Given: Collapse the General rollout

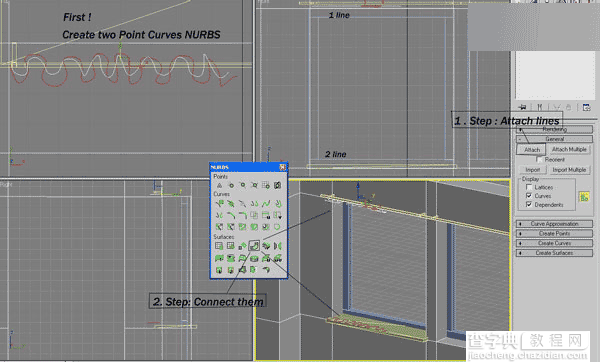Looking at the screenshot, I should coord(554,139).
